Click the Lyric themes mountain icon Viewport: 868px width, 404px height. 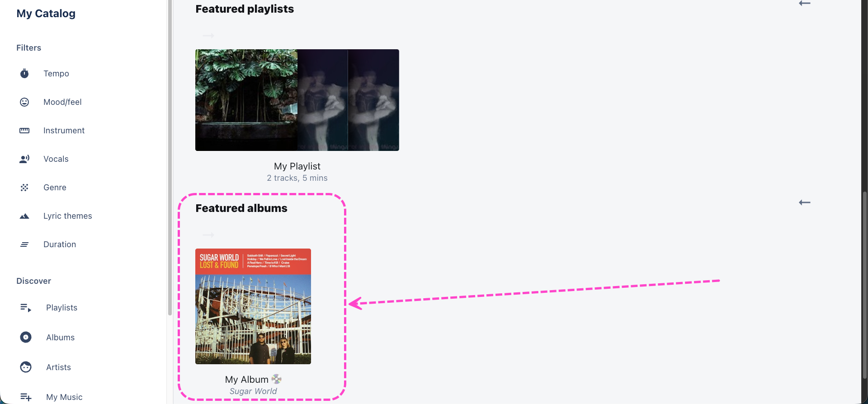[x=24, y=216]
